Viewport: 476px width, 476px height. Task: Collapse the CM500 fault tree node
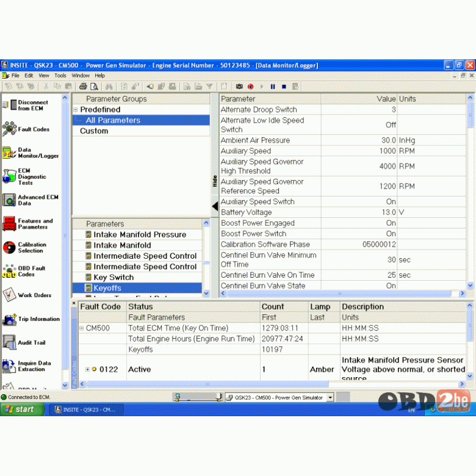(x=81, y=328)
